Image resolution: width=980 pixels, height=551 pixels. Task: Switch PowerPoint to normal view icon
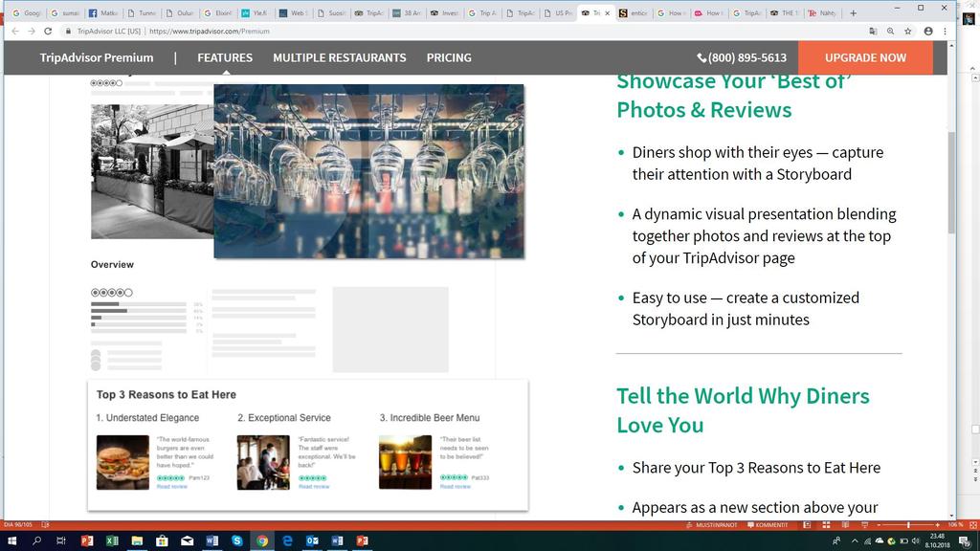point(807,525)
